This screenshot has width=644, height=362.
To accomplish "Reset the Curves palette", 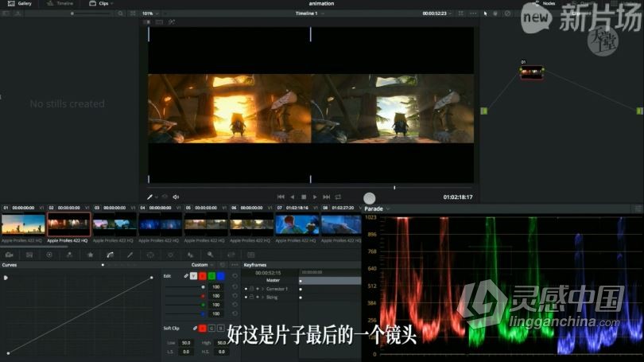I will pos(223,265).
